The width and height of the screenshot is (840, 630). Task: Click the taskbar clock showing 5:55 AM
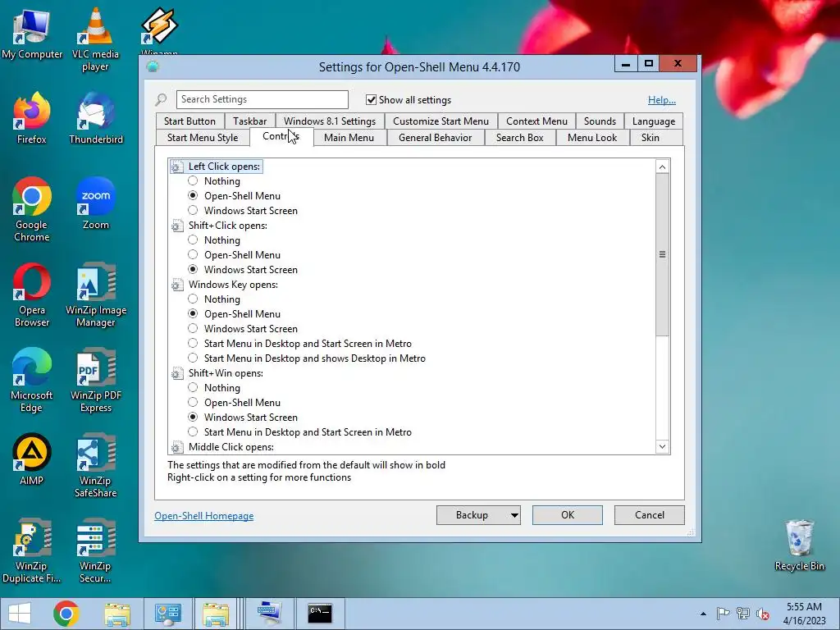click(804, 614)
